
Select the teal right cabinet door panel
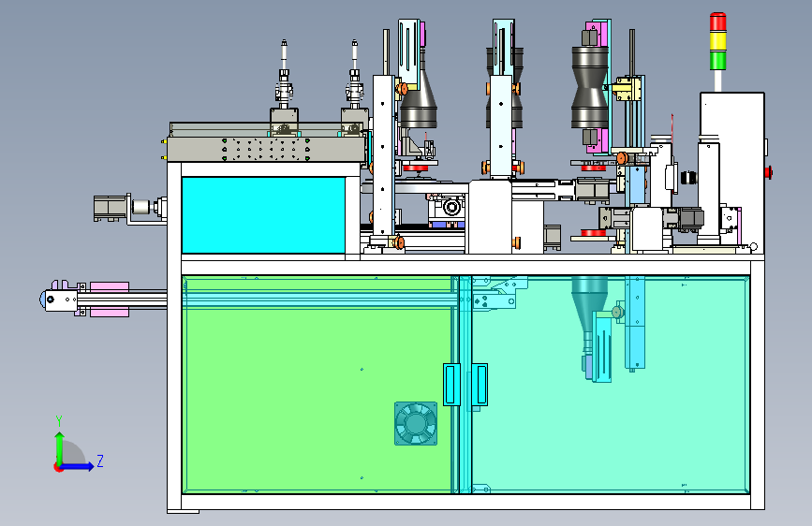pos(610,384)
